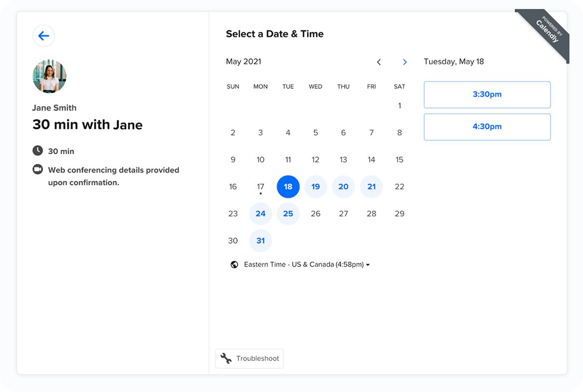Select Friday May 21
This screenshot has width=583, height=392.
(x=371, y=187)
